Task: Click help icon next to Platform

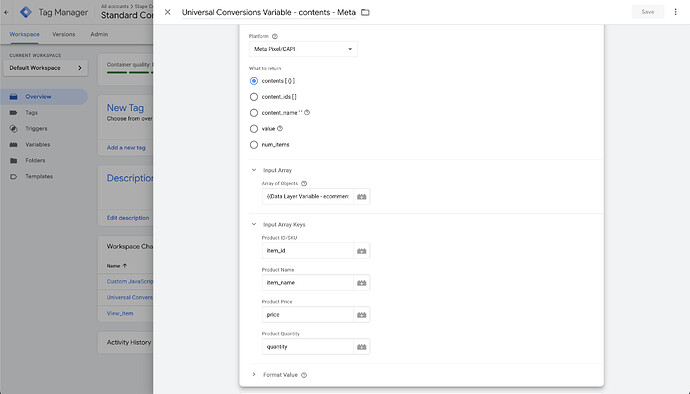Action: point(275,36)
